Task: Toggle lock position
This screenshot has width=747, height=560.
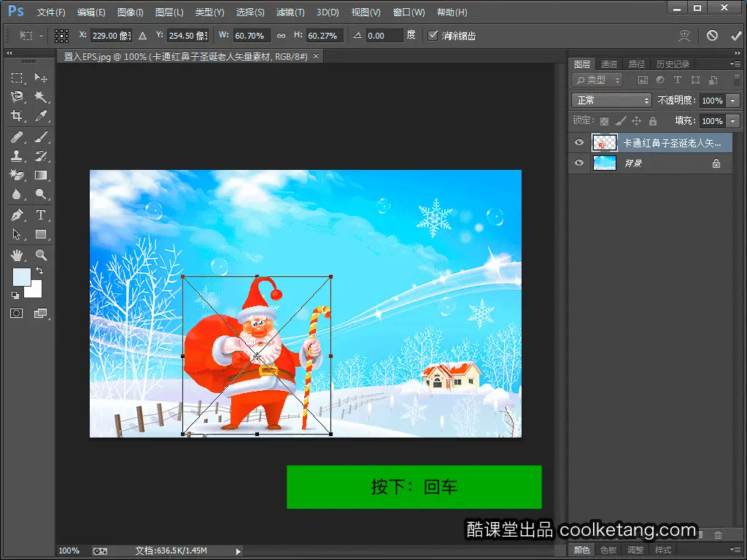Action: 636,121
